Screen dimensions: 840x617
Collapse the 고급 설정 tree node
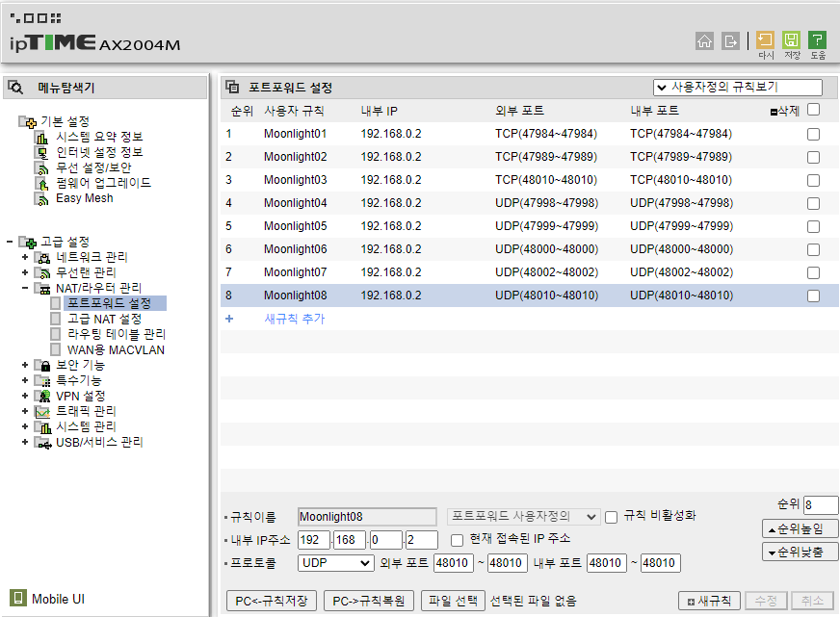(9, 243)
